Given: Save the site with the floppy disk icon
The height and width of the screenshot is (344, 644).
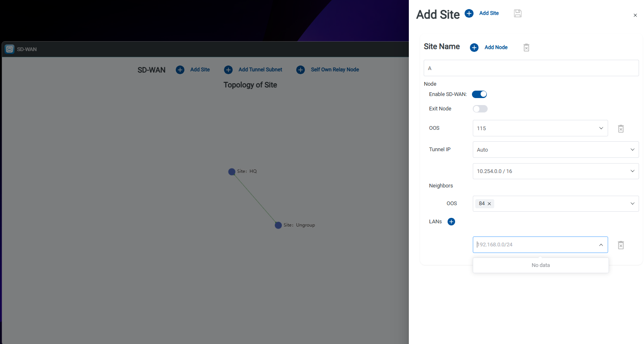Looking at the screenshot, I should pyautogui.click(x=518, y=14).
